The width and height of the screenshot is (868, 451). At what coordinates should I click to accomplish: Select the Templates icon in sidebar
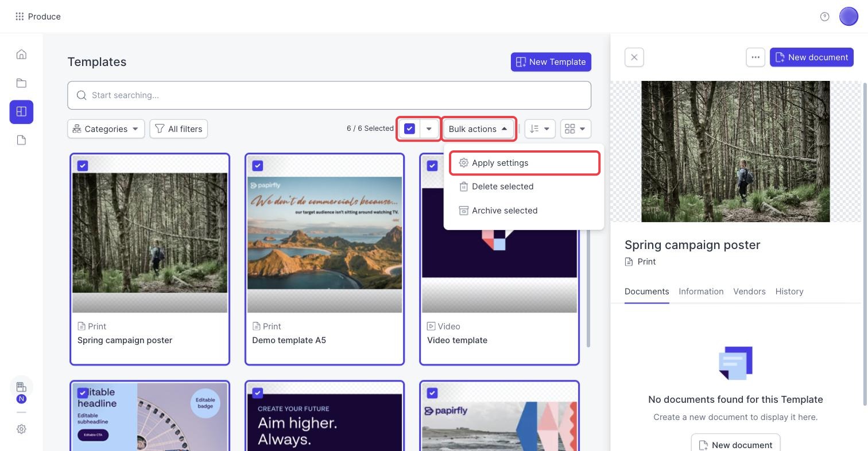pyautogui.click(x=21, y=111)
